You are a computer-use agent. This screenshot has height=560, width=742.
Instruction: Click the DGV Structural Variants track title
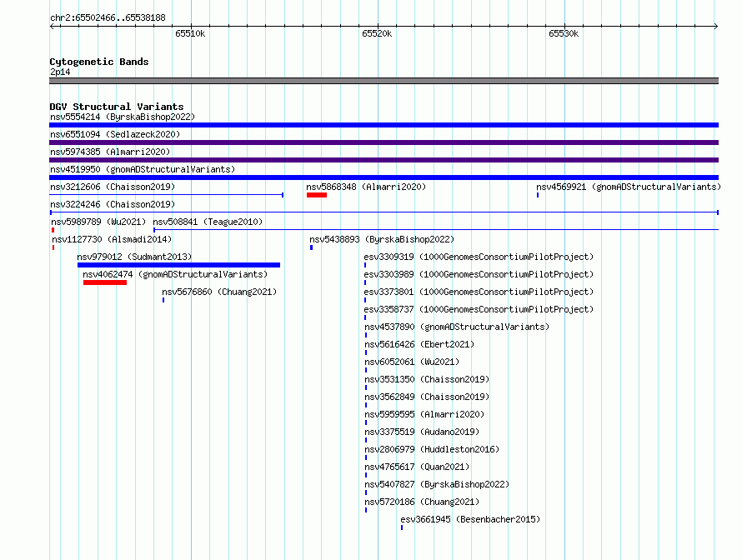pyautogui.click(x=117, y=107)
